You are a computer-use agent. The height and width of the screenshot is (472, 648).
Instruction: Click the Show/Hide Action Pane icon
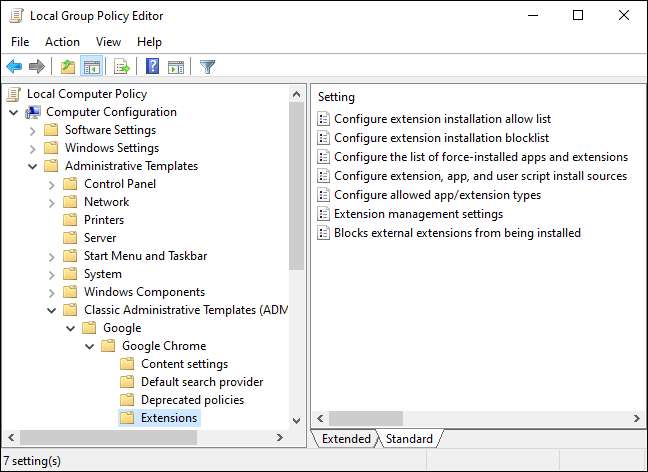coord(176,67)
